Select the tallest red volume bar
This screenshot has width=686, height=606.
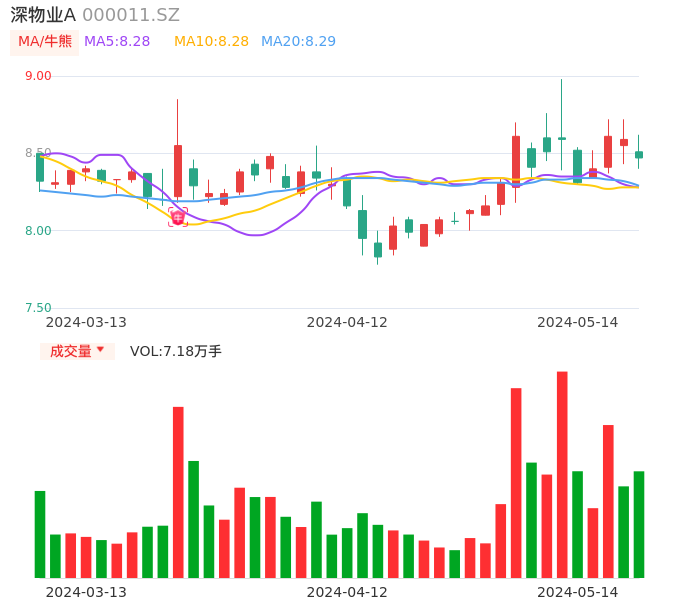562,474
